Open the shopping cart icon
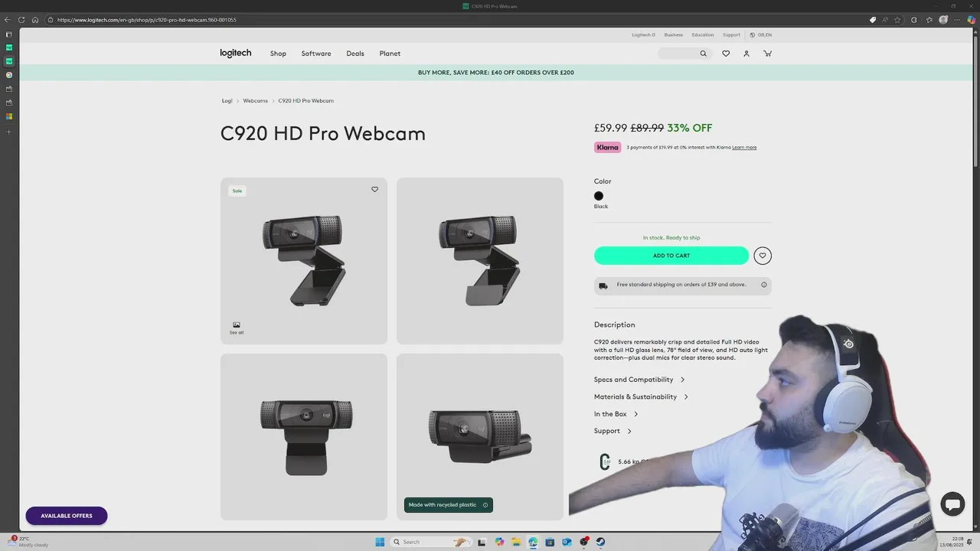980x551 pixels. pyautogui.click(x=767, y=54)
